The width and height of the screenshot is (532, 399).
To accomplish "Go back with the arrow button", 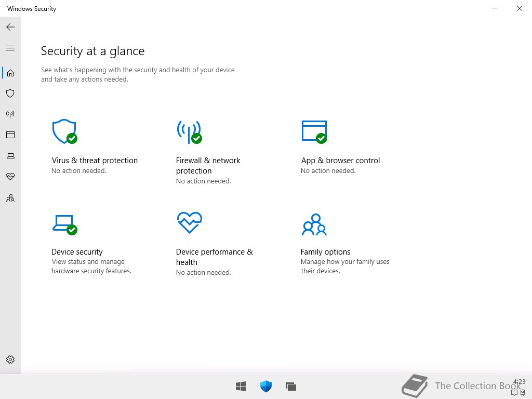I will [10, 27].
